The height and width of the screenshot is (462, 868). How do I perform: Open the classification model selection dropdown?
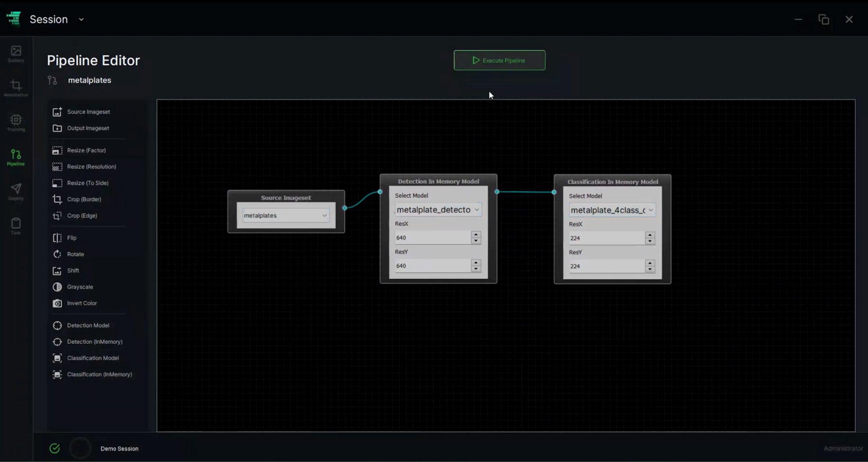point(612,210)
